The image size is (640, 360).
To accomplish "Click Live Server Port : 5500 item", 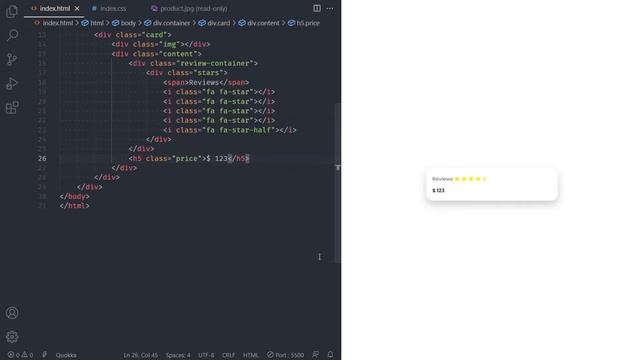I will [x=285, y=355].
